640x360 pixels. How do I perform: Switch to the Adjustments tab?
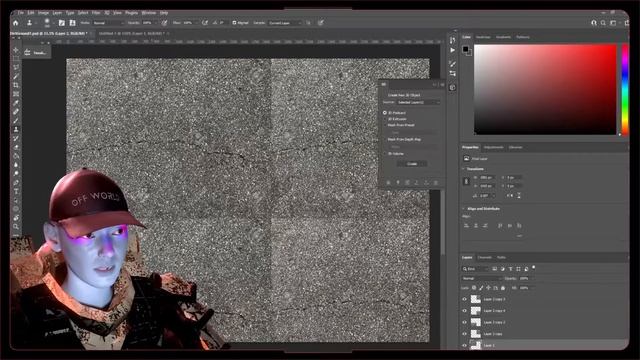click(x=493, y=147)
